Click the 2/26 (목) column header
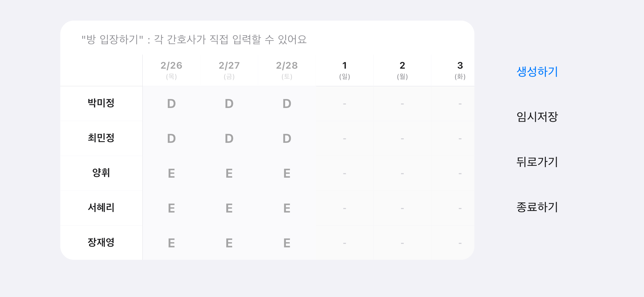The width and height of the screenshot is (644, 297). [x=171, y=70]
